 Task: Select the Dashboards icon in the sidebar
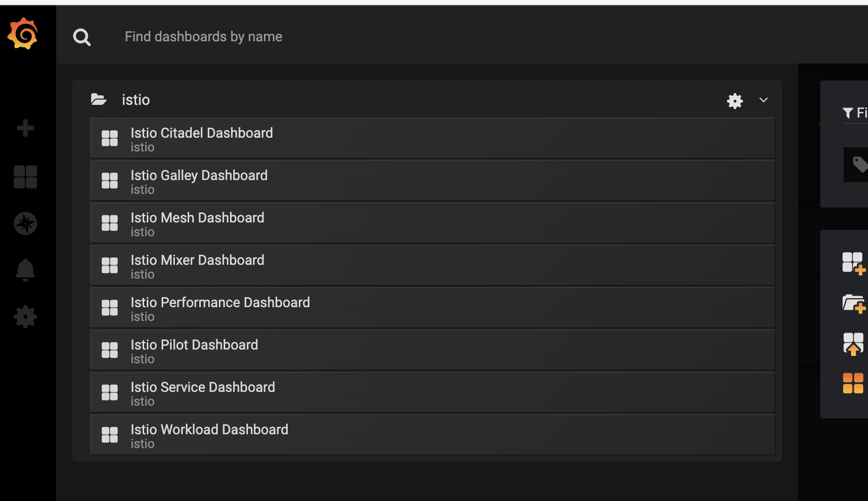25,177
